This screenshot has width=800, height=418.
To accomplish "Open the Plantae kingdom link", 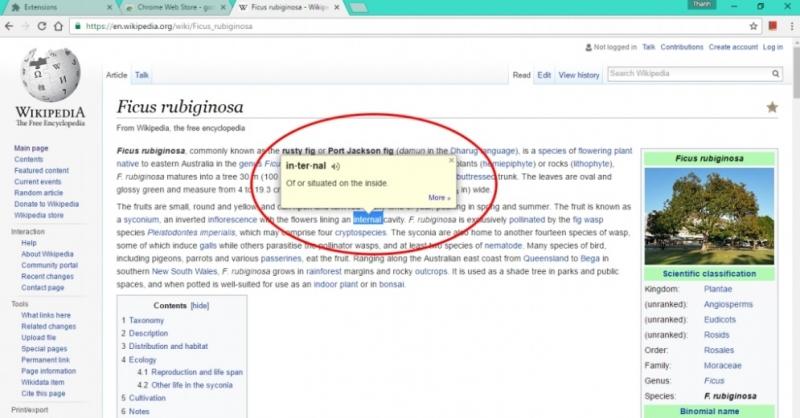I will pos(718,289).
